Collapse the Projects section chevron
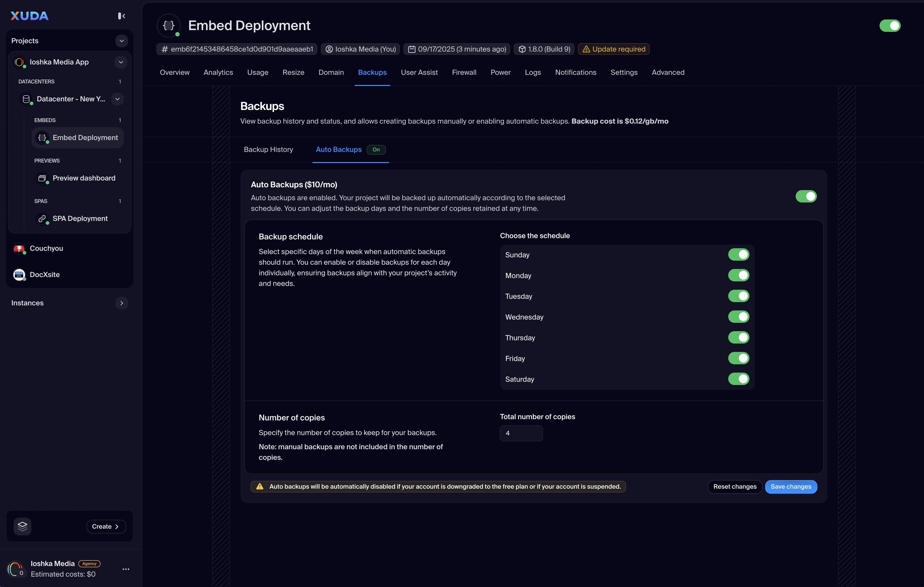Screen dimensions: 924x587 pyautogui.click(x=122, y=41)
